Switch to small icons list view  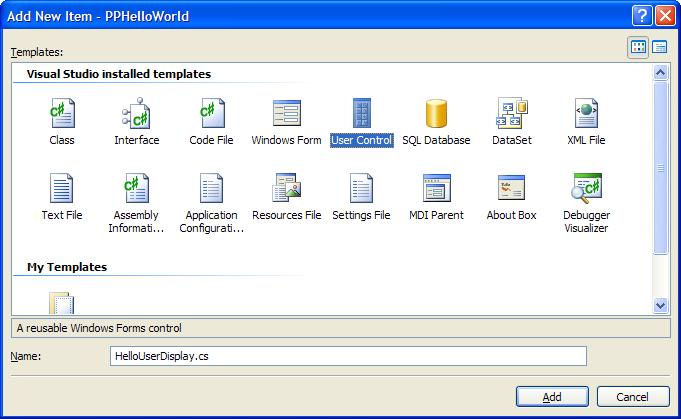[659, 47]
